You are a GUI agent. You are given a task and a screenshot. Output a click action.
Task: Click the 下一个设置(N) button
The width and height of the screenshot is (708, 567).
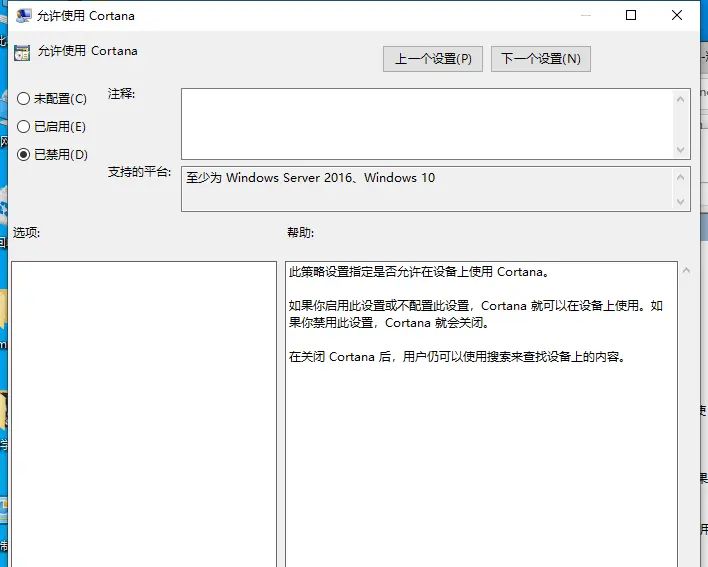(x=540, y=59)
